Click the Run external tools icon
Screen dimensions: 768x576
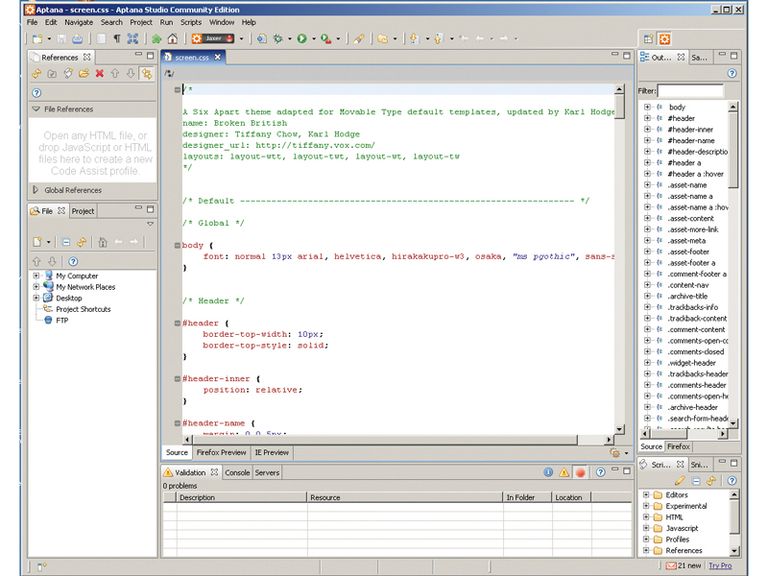click(326, 39)
